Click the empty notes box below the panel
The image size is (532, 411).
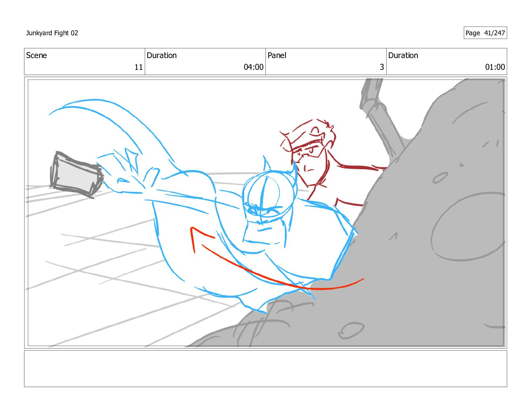point(266,369)
